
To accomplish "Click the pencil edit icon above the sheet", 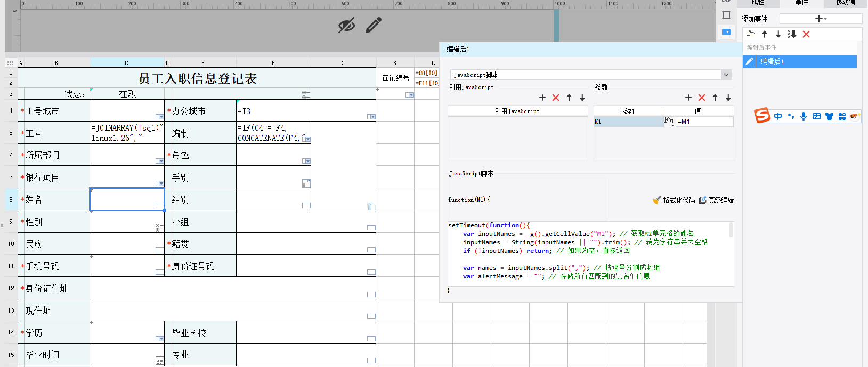I will [x=374, y=25].
